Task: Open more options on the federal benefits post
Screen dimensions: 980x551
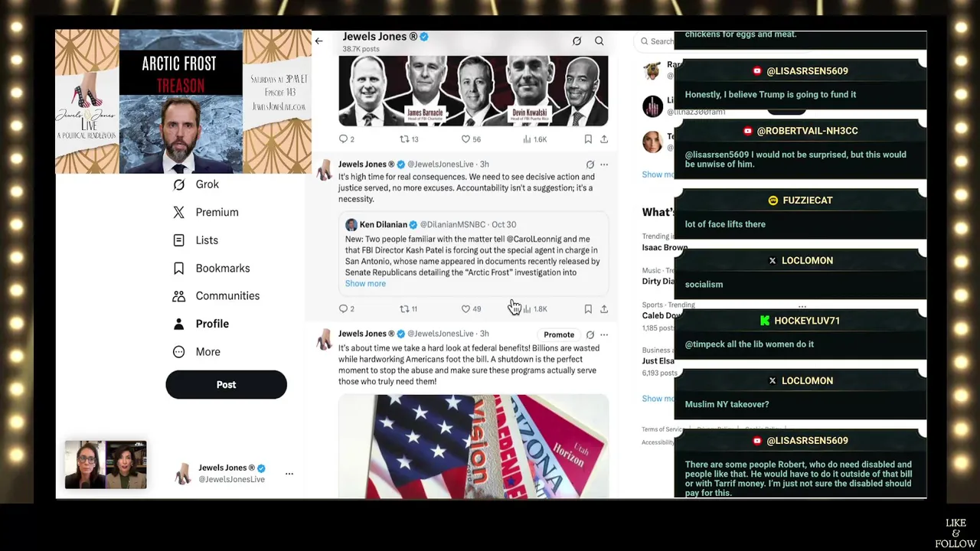Action: click(604, 334)
